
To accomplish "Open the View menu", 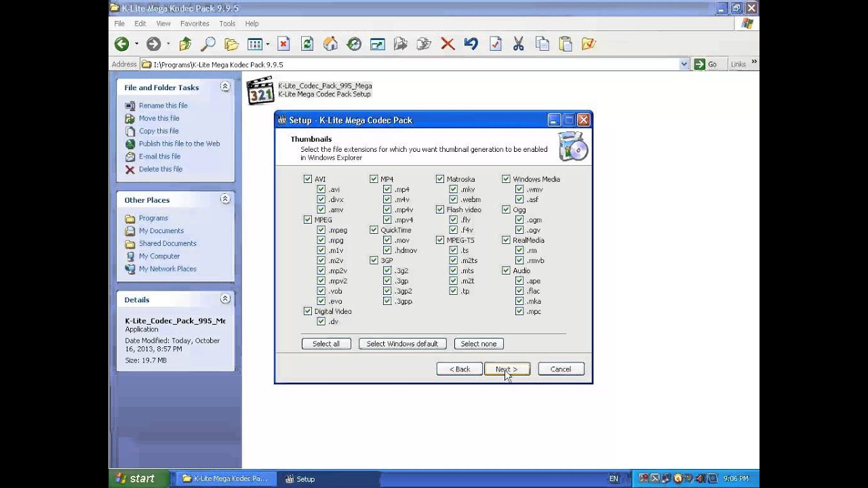I will click(163, 23).
